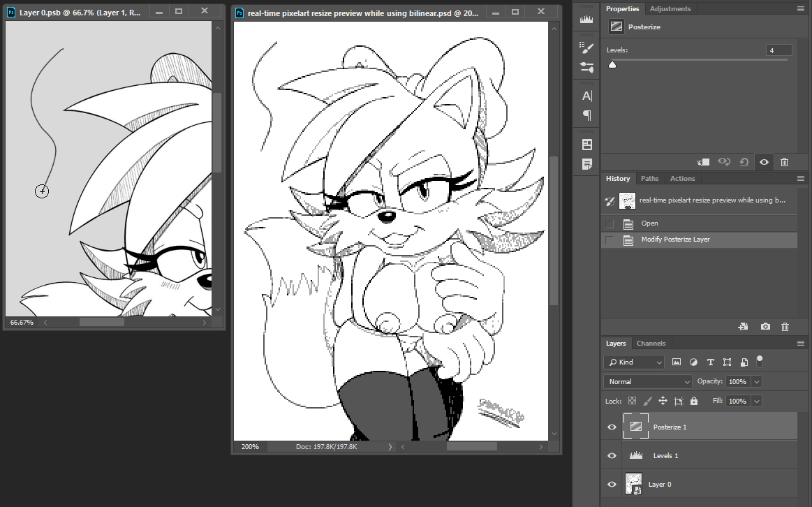This screenshot has height=507, width=812.
Task: Switch to the Channels tab
Action: coord(651,344)
